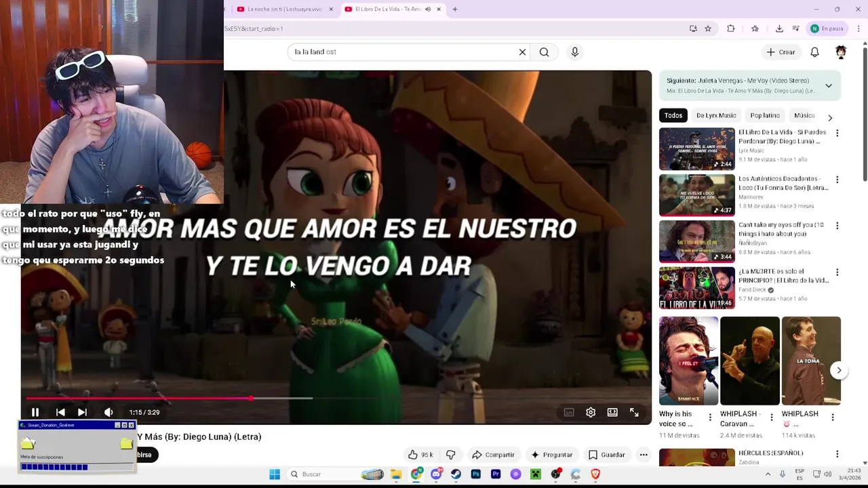868x488 pixels.
Task: Click the YouTube search magnifier button
Action: (x=544, y=52)
